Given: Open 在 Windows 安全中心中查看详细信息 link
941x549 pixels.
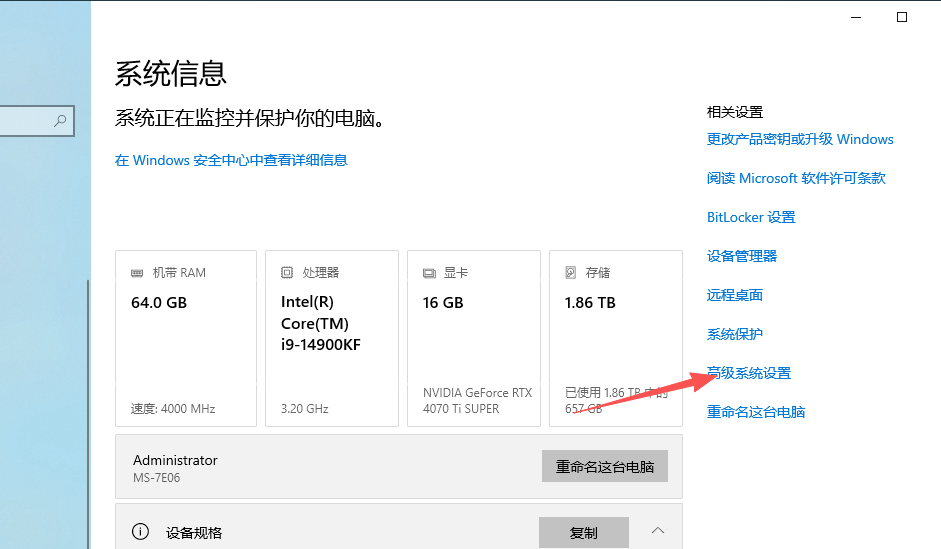Looking at the screenshot, I should point(231,160).
